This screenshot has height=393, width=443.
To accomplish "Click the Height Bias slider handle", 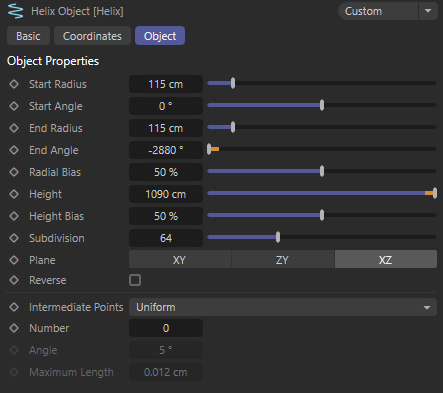I will click(x=322, y=215).
